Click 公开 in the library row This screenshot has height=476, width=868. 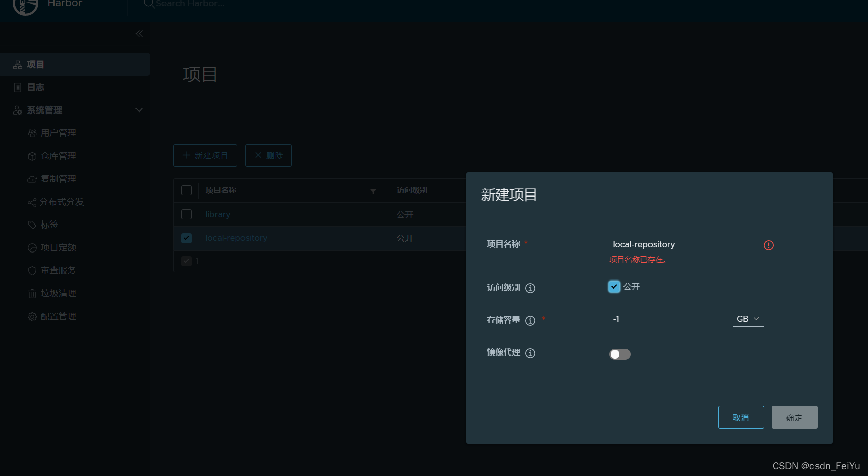click(405, 215)
